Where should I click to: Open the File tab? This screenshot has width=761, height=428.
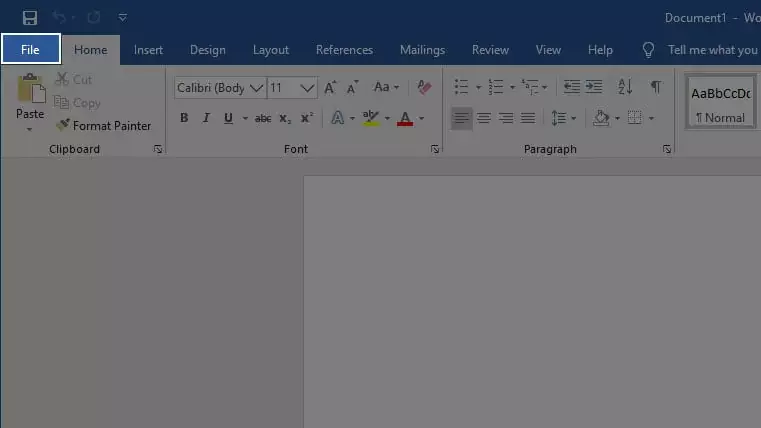click(30, 49)
